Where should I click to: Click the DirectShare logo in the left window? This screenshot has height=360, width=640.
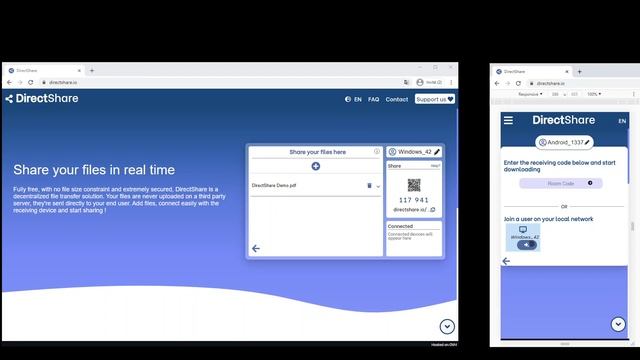(x=42, y=98)
